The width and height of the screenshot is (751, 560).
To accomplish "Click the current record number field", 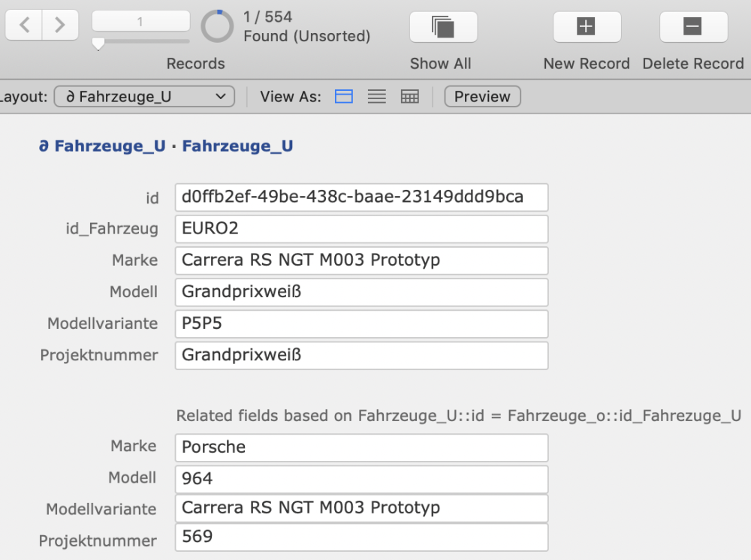I will (x=140, y=23).
